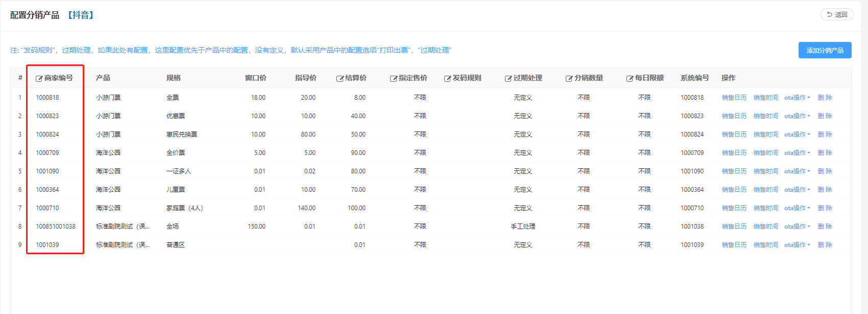This screenshot has width=868, height=314.
Task: Expand ota操作 dropdown for product 1001039
Action: tap(797, 245)
